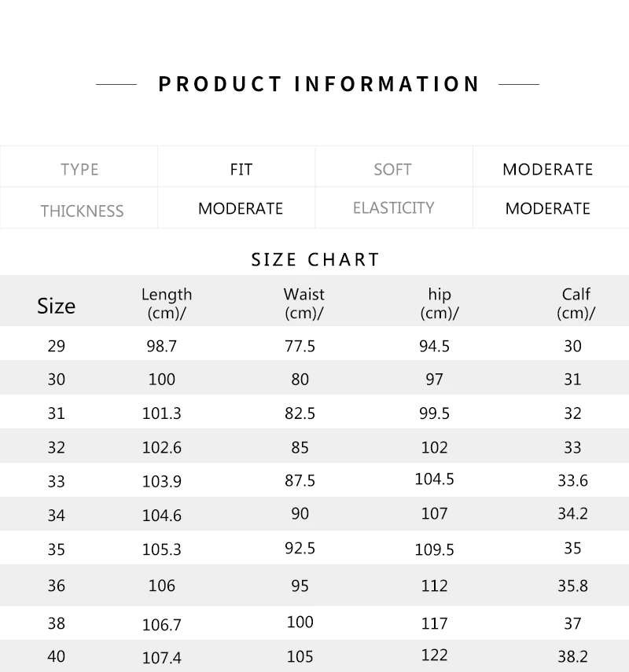Select the SOFT label cell
Screen dimensions: 629x672
(x=392, y=170)
